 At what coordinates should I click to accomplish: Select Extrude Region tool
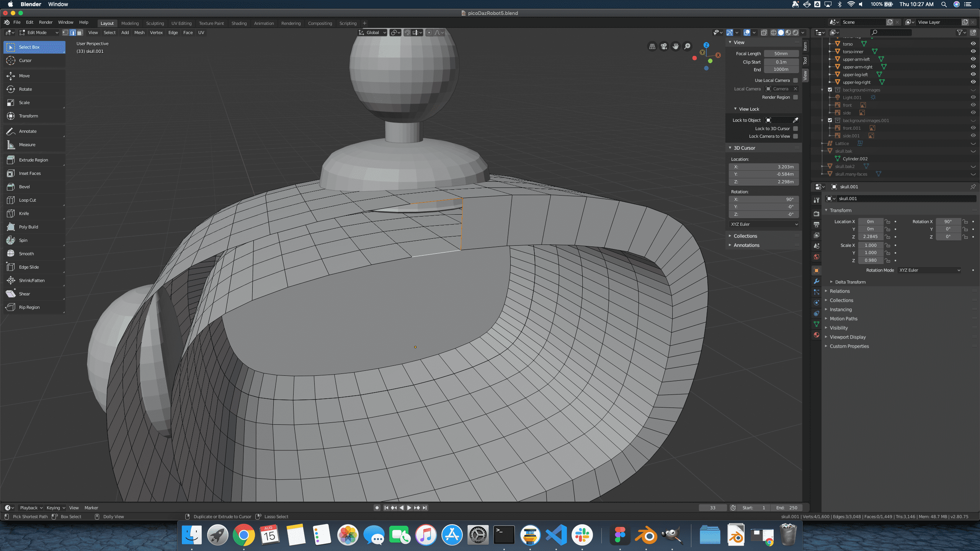coord(34,160)
